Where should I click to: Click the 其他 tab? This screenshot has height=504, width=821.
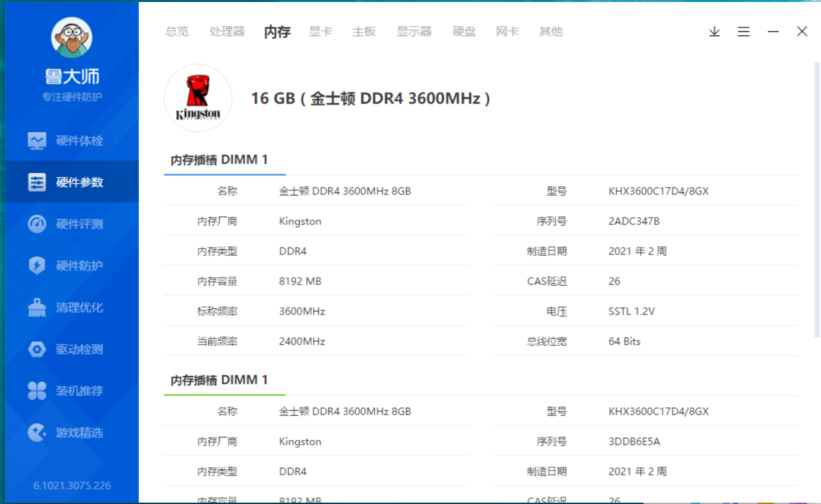(551, 31)
